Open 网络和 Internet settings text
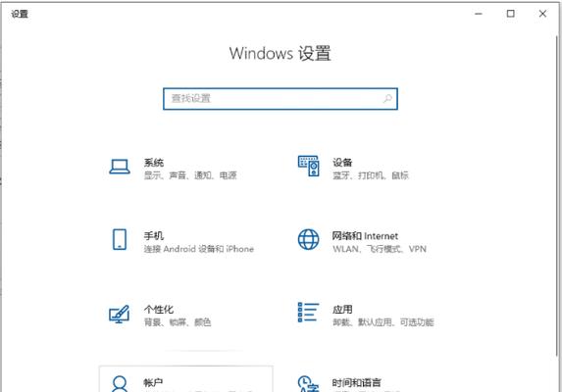562x392 pixels. 365,236
